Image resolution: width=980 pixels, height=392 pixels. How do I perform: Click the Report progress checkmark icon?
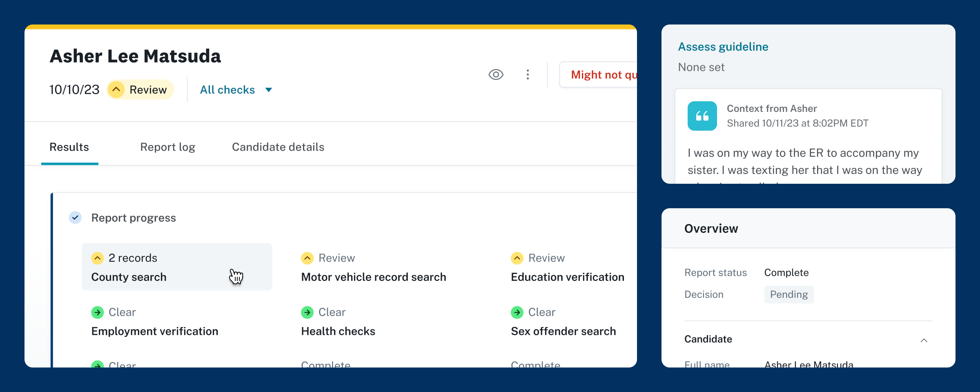(x=75, y=218)
